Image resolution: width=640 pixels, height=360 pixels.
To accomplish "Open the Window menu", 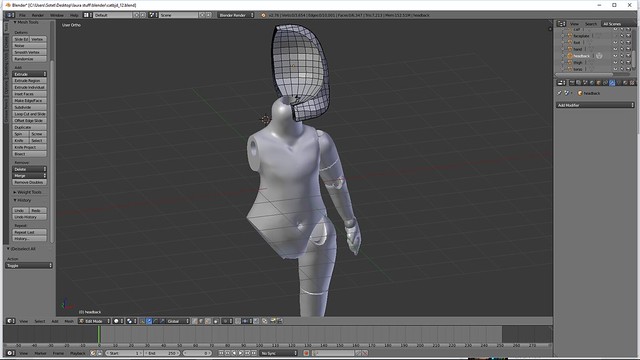I will click(57, 15).
